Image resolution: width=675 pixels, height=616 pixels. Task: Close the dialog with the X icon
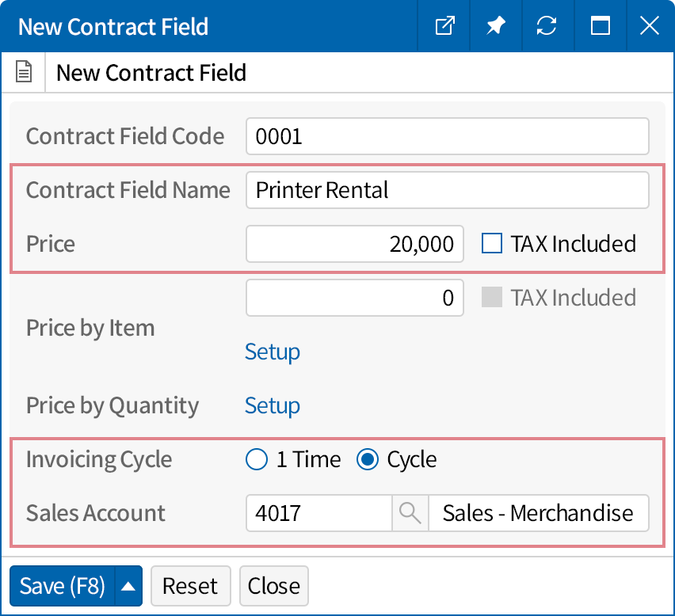point(650,26)
